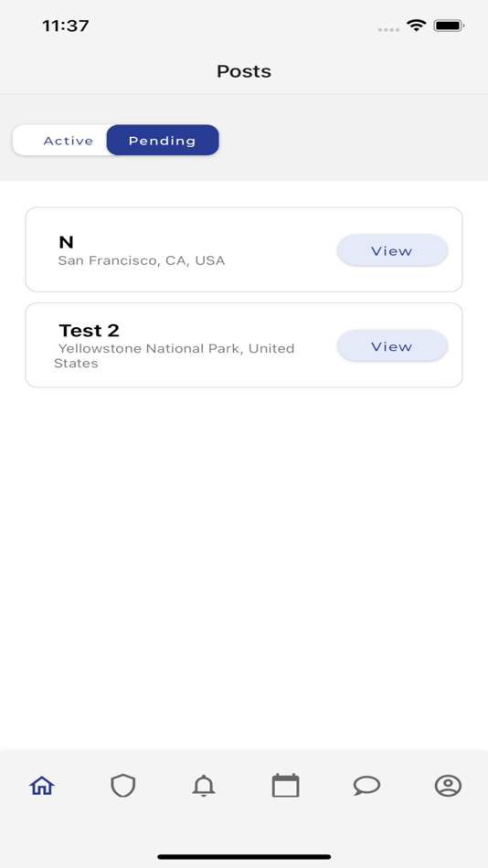View the Test 2 post
The image size is (488, 868).
point(392,346)
